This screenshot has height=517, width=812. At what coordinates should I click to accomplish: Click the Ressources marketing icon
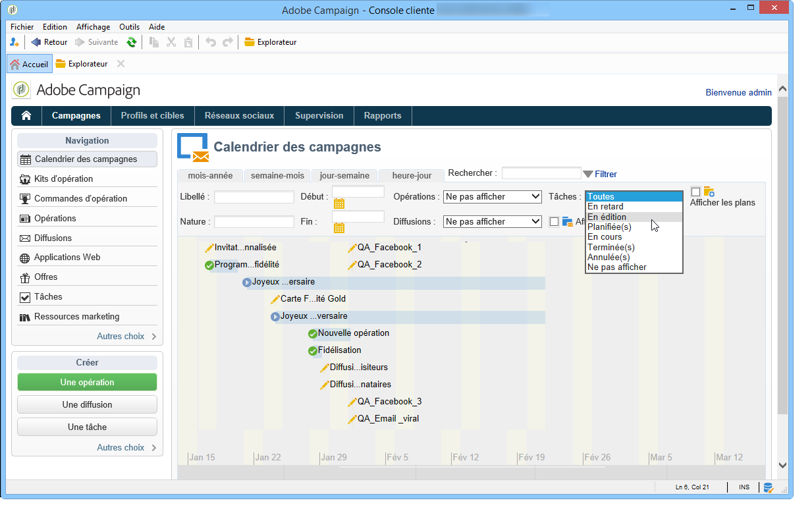tap(25, 317)
